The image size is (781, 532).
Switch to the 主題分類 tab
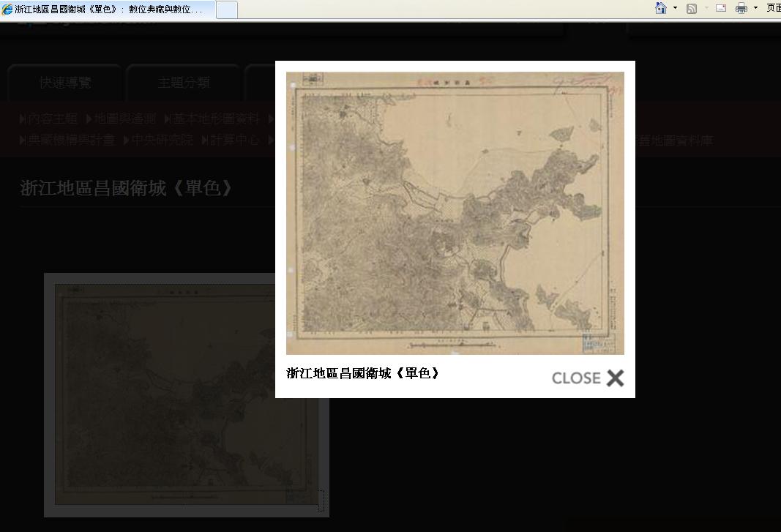tap(184, 83)
